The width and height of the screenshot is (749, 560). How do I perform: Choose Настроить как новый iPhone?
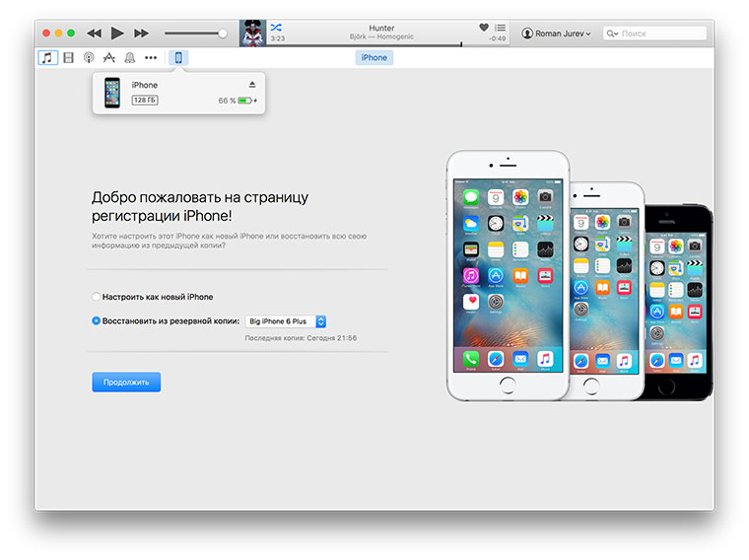click(153, 297)
